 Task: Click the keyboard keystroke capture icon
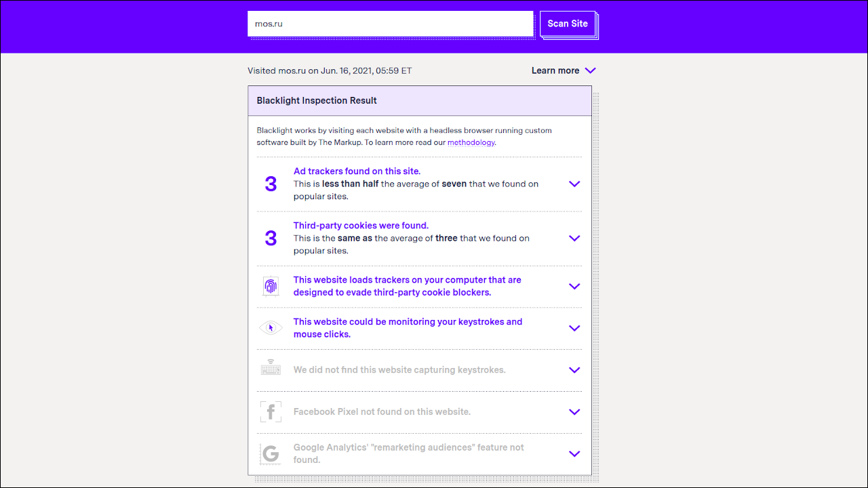[271, 369]
